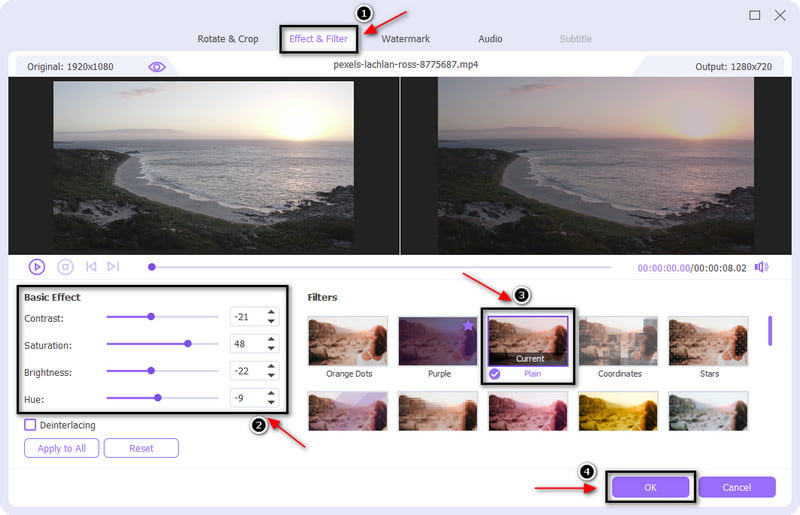Click the original video preview pane

click(x=204, y=165)
